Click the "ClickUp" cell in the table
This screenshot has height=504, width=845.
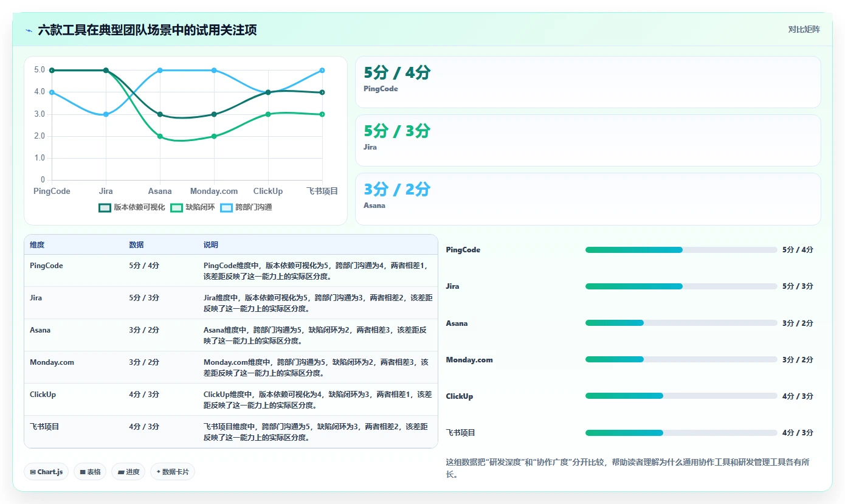tap(43, 395)
